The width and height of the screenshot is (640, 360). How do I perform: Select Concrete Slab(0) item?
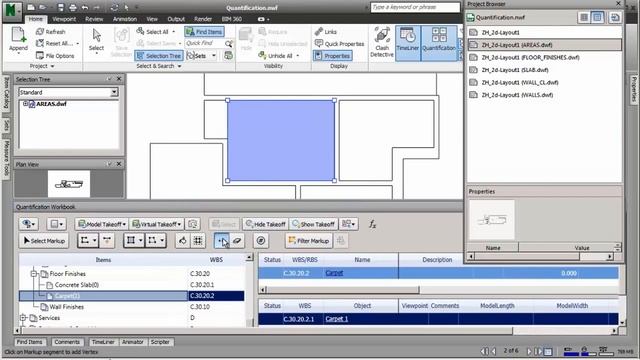pyautogui.click(x=76, y=285)
